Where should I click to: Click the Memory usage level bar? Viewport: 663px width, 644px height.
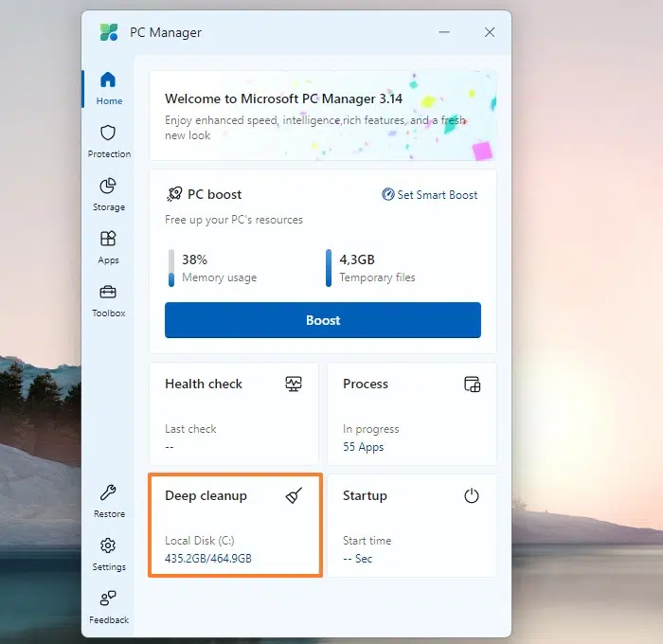pos(171,268)
